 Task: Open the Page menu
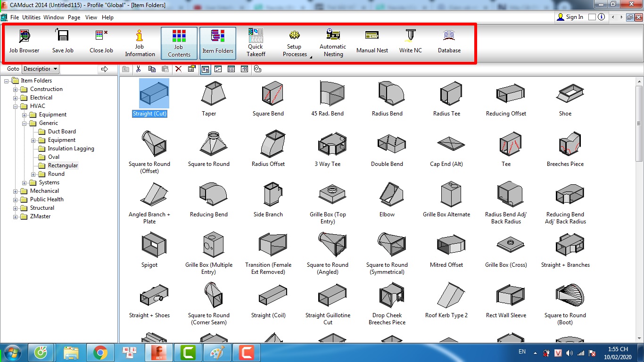[74, 17]
